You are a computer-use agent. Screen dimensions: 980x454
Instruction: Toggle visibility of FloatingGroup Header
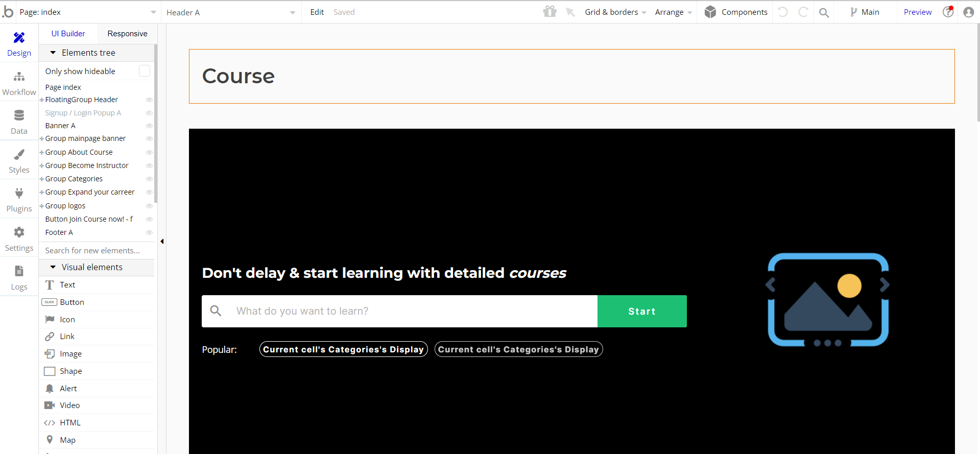[149, 100]
